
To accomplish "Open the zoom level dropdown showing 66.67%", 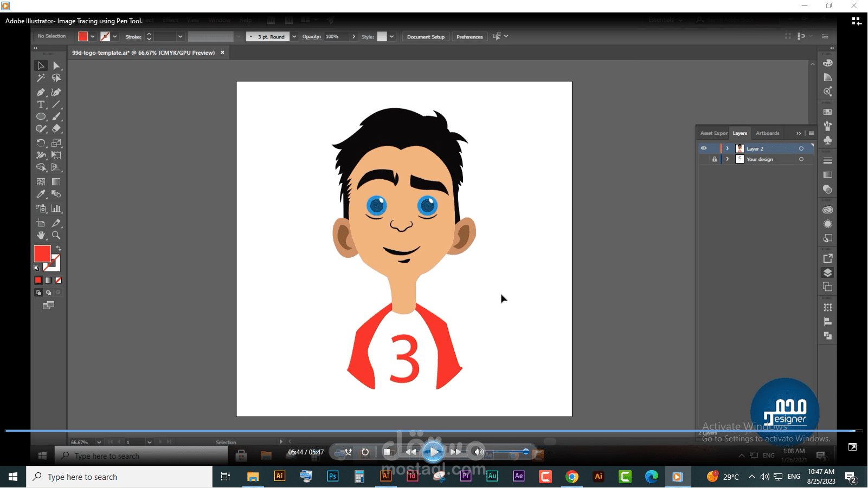I will coord(99,443).
